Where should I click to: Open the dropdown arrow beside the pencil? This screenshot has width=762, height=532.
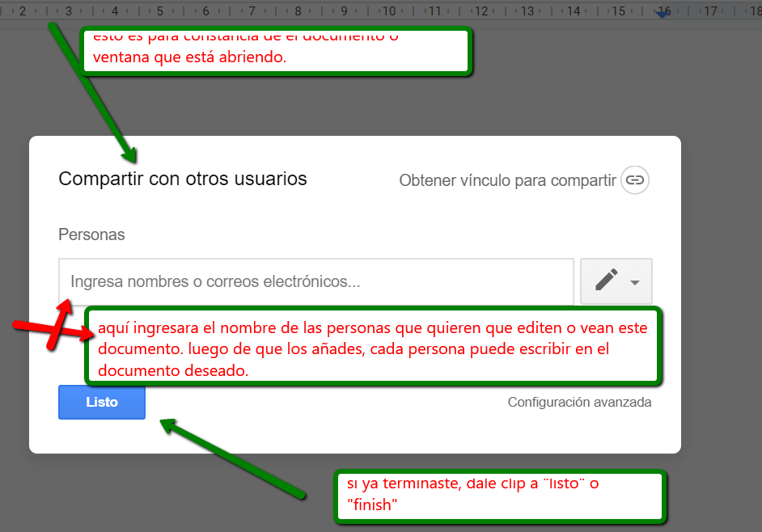point(635,282)
